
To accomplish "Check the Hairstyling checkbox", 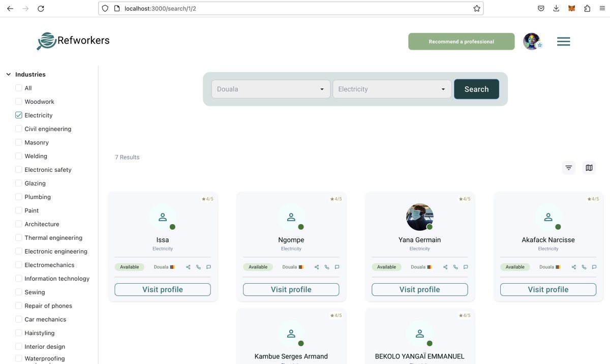I will point(19,333).
